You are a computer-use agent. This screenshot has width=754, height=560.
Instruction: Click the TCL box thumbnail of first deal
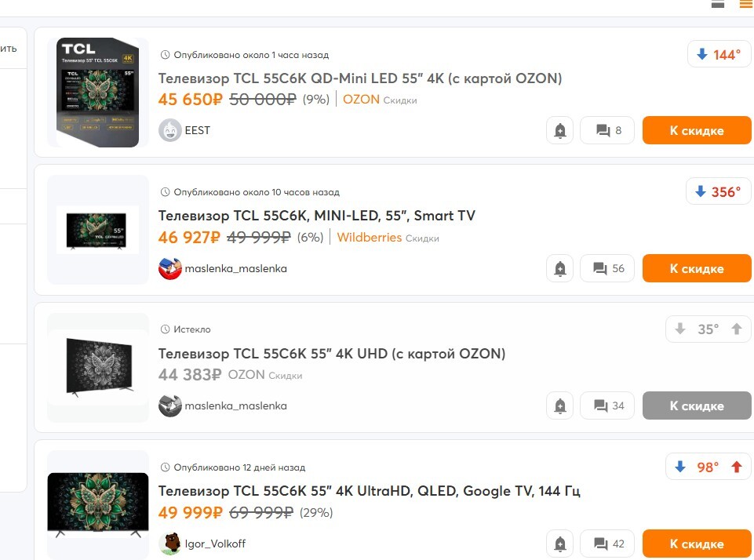[98, 93]
